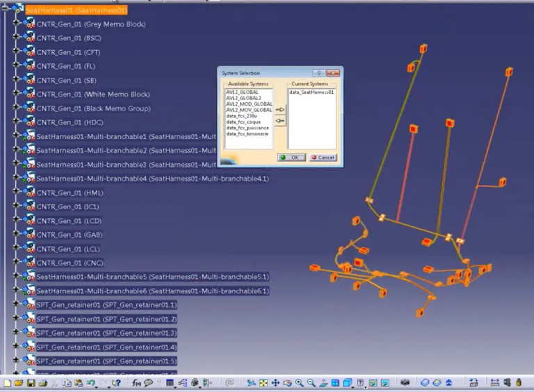Select AVL2_GLOBAL in Available Systems list
Viewport: 534px width, 392px height.
coord(242,92)
